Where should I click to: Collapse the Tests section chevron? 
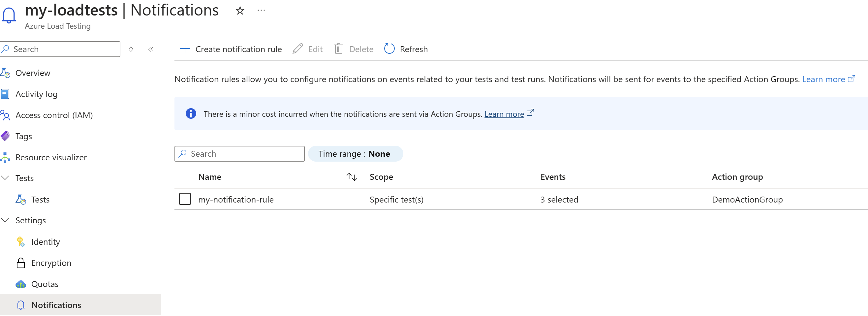5,178
